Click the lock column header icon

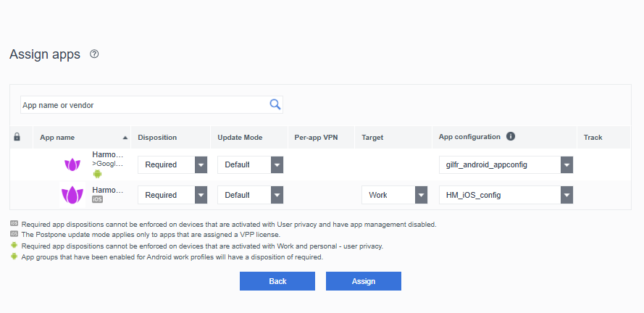[17, 137]
